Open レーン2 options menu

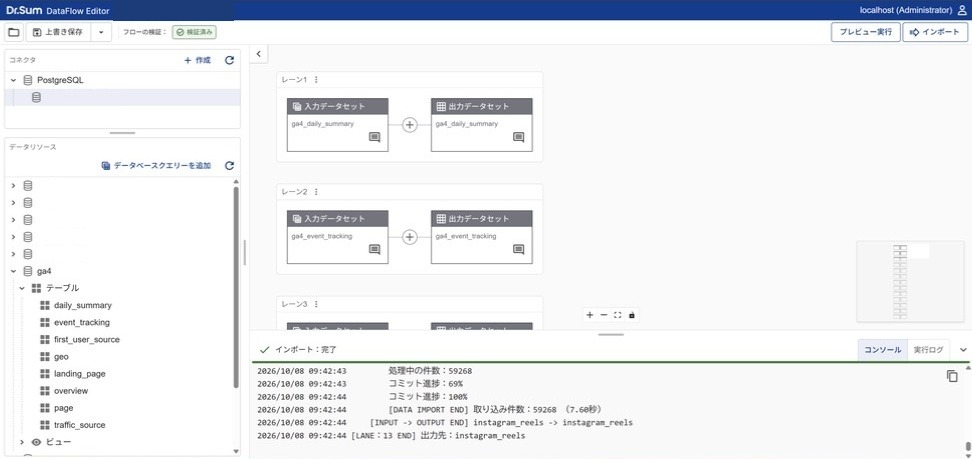(316, 192)
